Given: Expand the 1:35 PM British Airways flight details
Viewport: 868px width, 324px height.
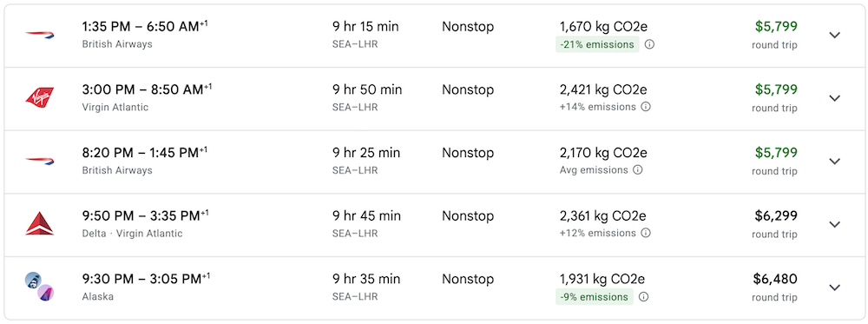Looking at the screenshot, I should pos(835,35).
